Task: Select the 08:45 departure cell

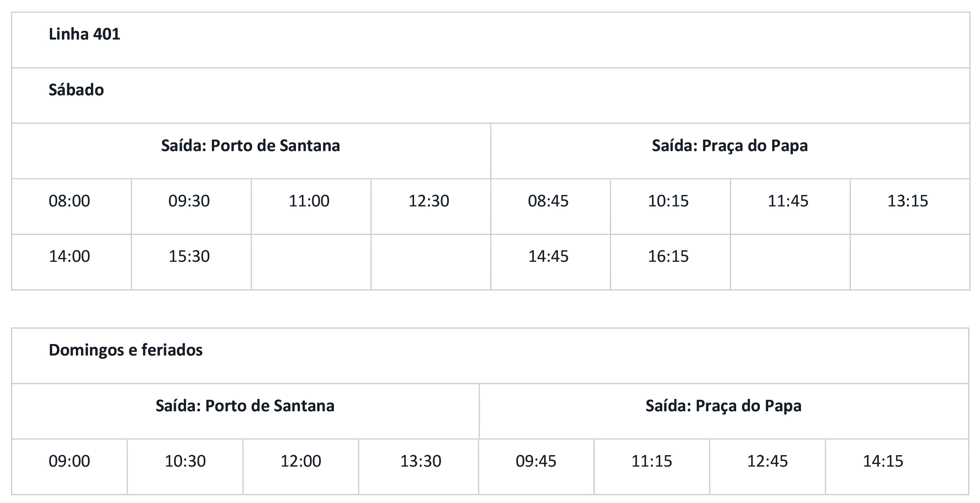Action: [548, 201]
